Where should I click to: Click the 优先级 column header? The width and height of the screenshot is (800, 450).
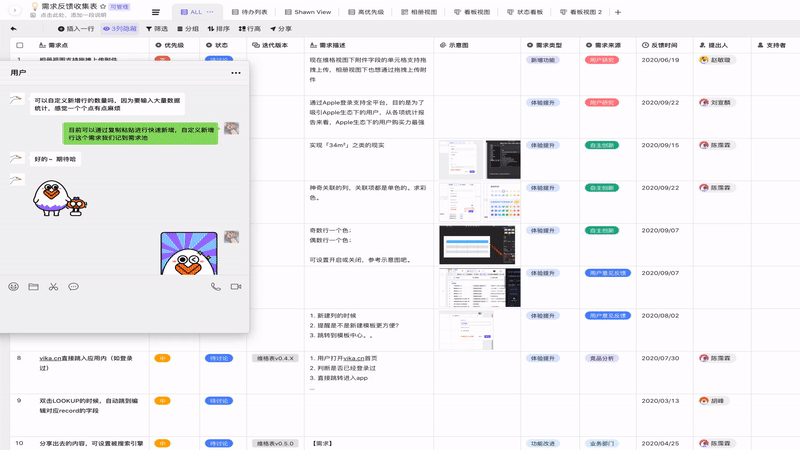(x=174, y=45)
